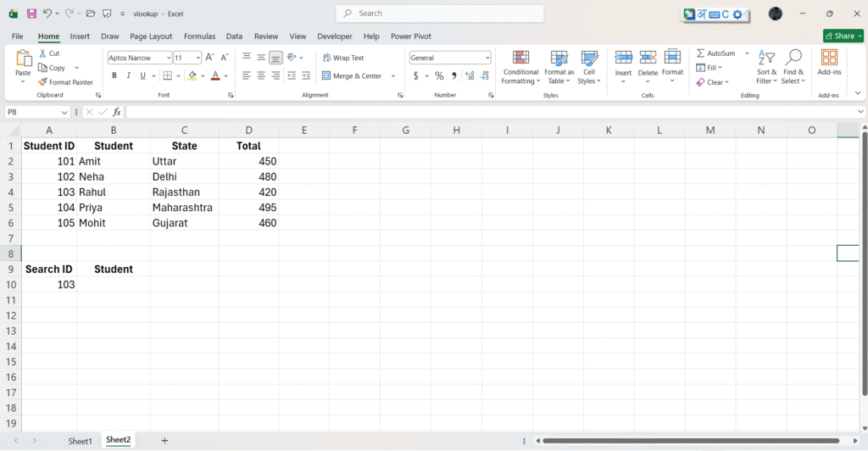The height and width of the screenshot is (451, 868).
Task: Open Cell Styles gallery
Action: 589,68
